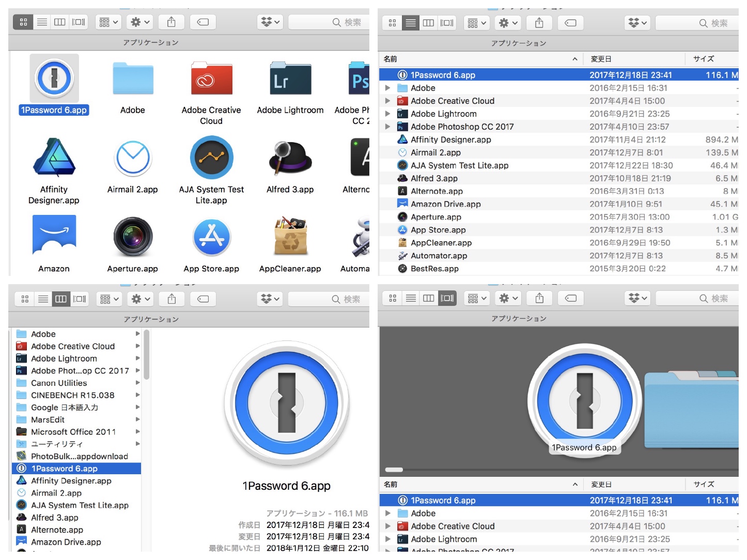Select AppCleaner.app icon in the icon-view window
The height and width of the screenshot is (560, 747).
[290, 237]
